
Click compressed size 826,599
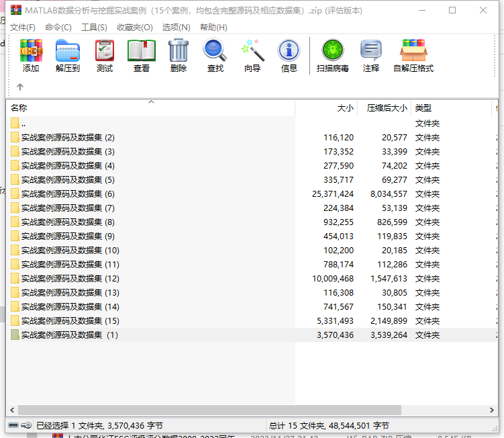(392, 222)
